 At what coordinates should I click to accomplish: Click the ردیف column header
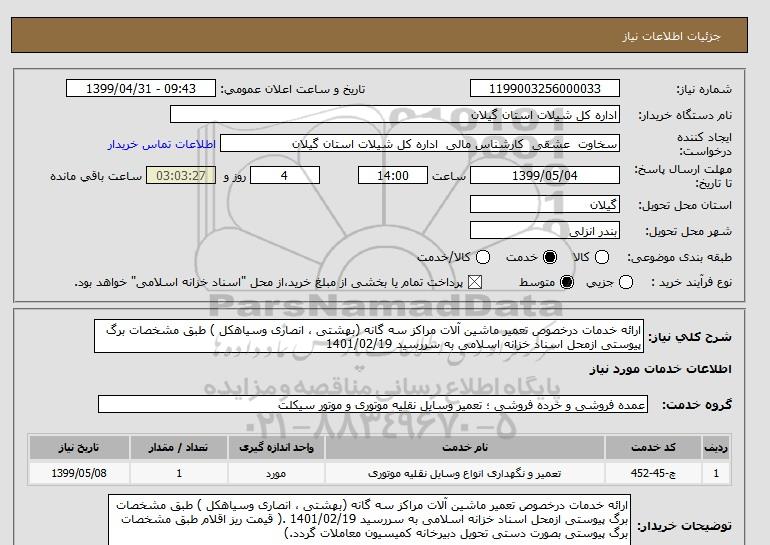[716, 447]
